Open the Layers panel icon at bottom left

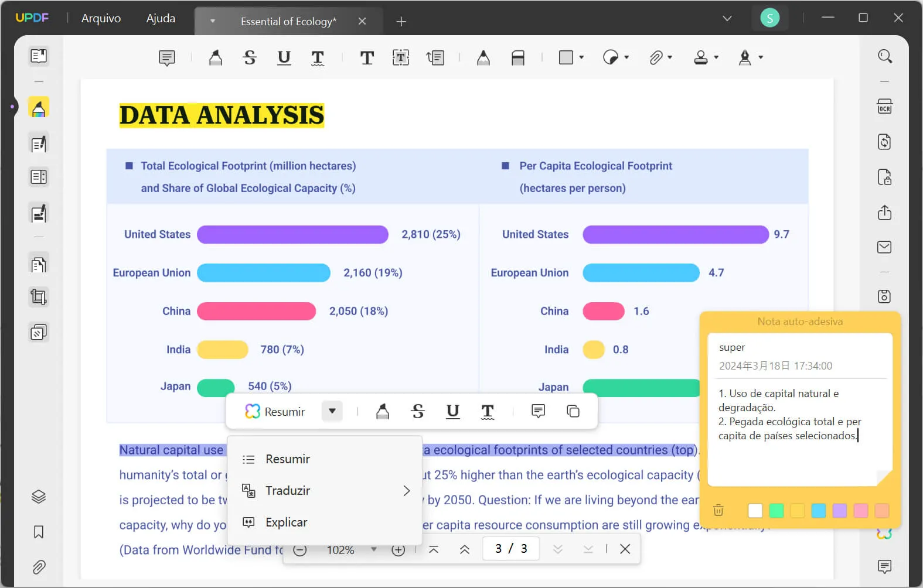[x=39, y=497]
